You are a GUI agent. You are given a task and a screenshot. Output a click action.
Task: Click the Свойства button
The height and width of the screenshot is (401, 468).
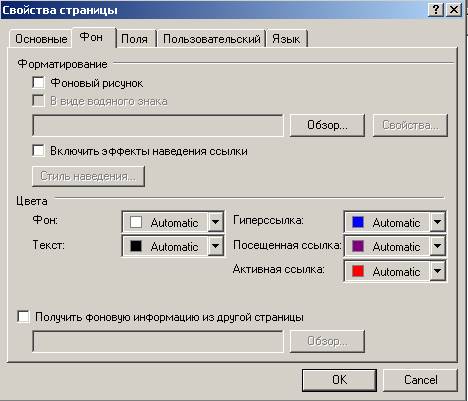click(x=410, y=125)
